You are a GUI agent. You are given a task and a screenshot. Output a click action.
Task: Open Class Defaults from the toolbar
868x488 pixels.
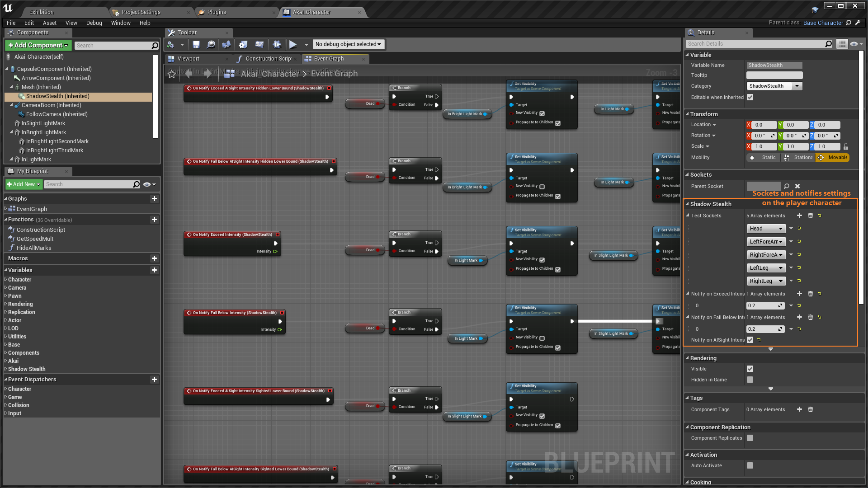pyautogui.click(x=259, y=44)
